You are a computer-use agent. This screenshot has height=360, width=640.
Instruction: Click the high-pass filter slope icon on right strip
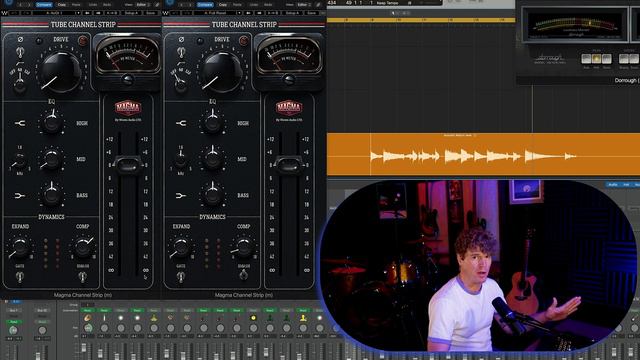(181, 64)
